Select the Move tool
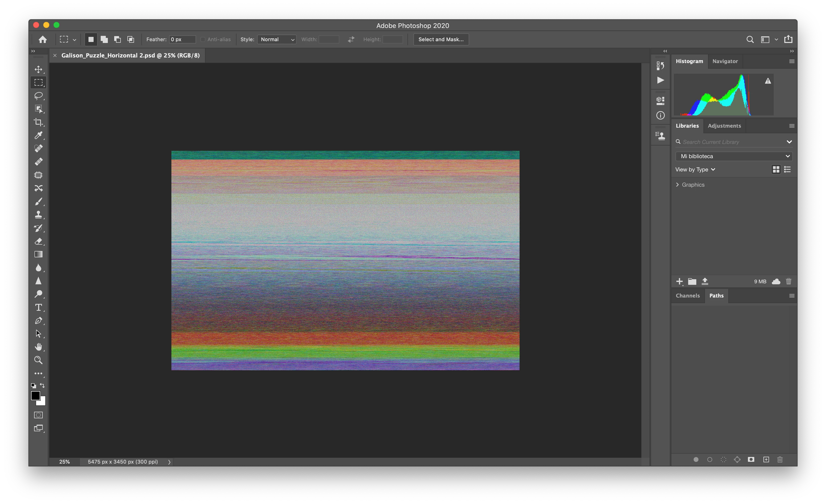The width and height of the screenshot is (826, 504). tap(39, 69)
